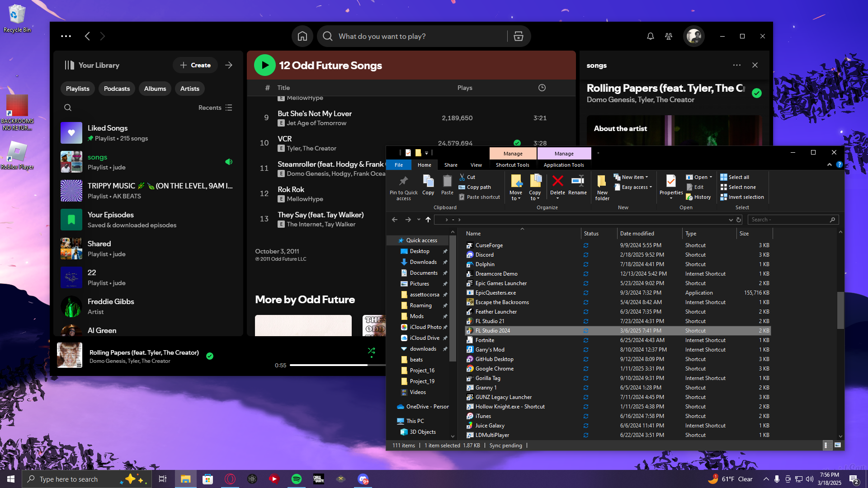Filter library by Albums
The width and height of the screenshot is (868, 488).
155,89
